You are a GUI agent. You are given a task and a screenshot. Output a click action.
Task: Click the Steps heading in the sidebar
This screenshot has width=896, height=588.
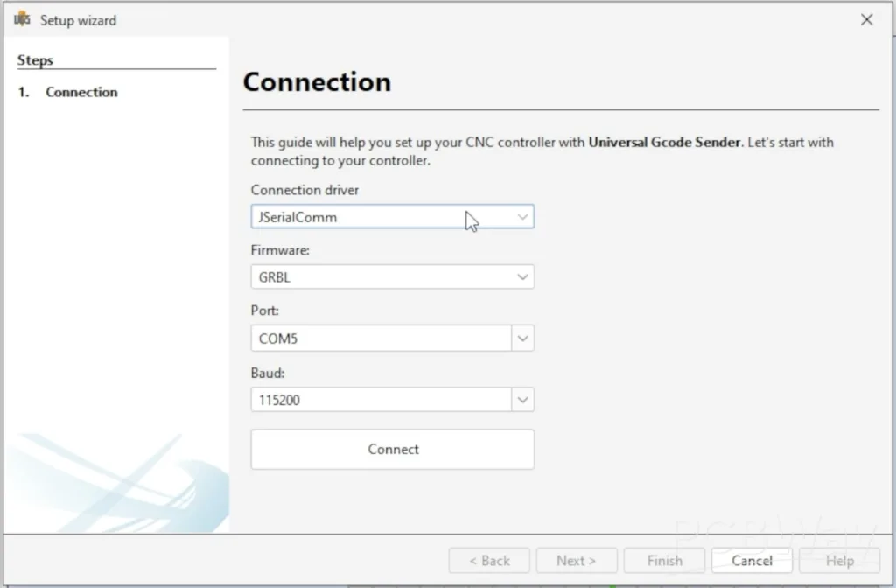coord(35,60)
